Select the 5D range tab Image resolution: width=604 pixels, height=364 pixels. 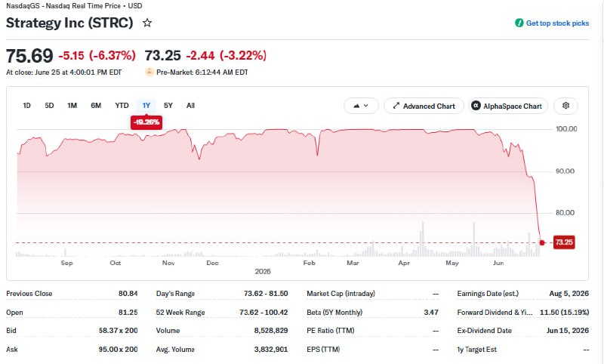click(49, 106)
